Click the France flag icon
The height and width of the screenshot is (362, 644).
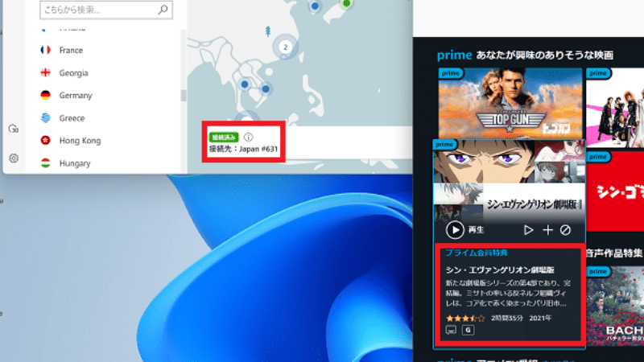click(46, 50)
